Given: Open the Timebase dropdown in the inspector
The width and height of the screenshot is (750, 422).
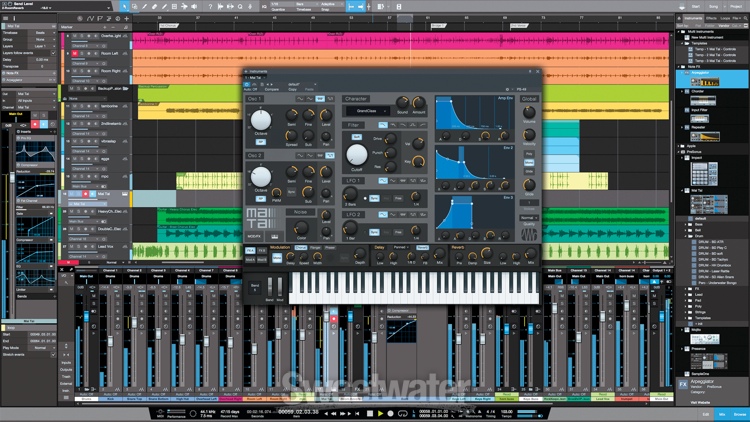Looking at the screenshot, I should pyautogui.click(x=40, y=32).
